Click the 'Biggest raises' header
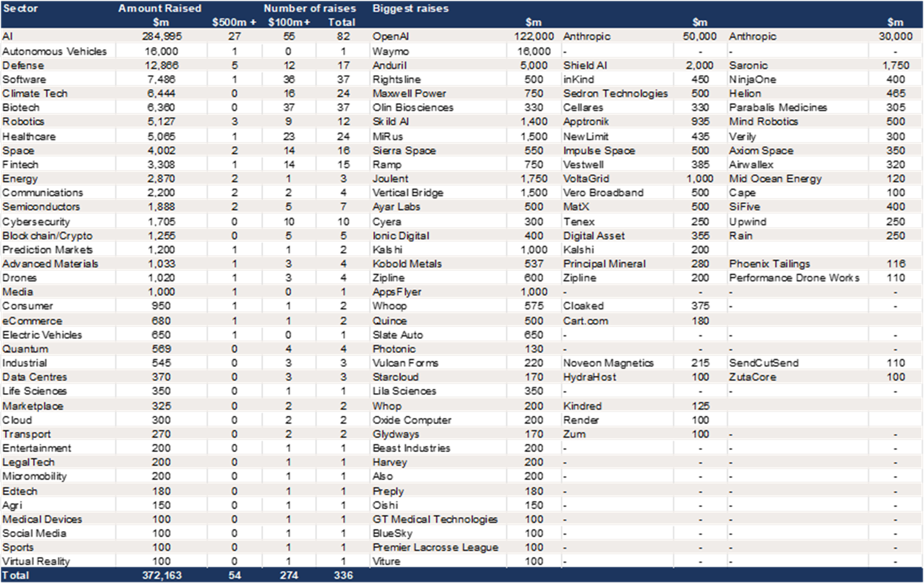This screenshot has height=583, width=924. pyautogui.click(x=410, y=8)
